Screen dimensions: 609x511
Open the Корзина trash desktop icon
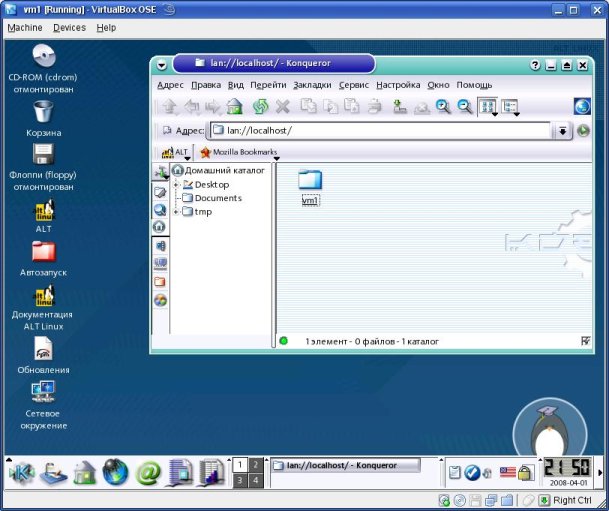[x=44, y=111]
